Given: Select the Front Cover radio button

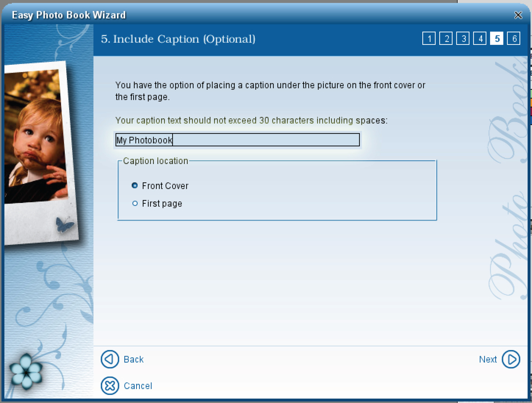Looking at the screenshot, I should pyautogui.click(x=135, y=185).
